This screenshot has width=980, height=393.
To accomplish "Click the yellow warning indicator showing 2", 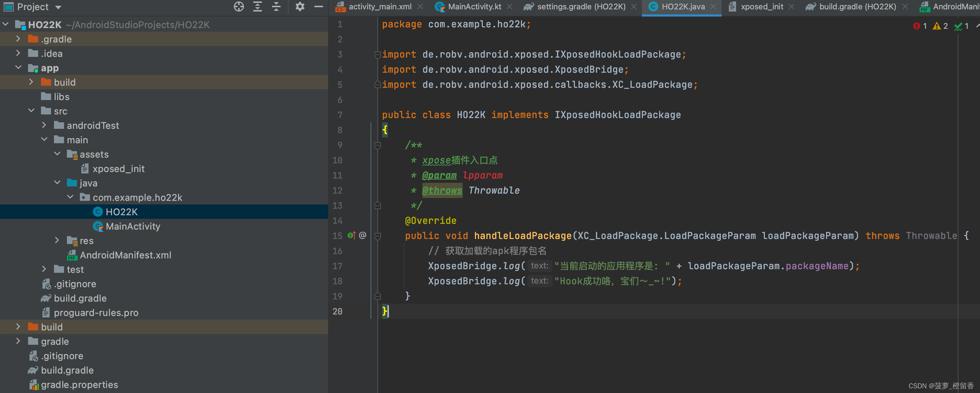I will tap(937, 26).
